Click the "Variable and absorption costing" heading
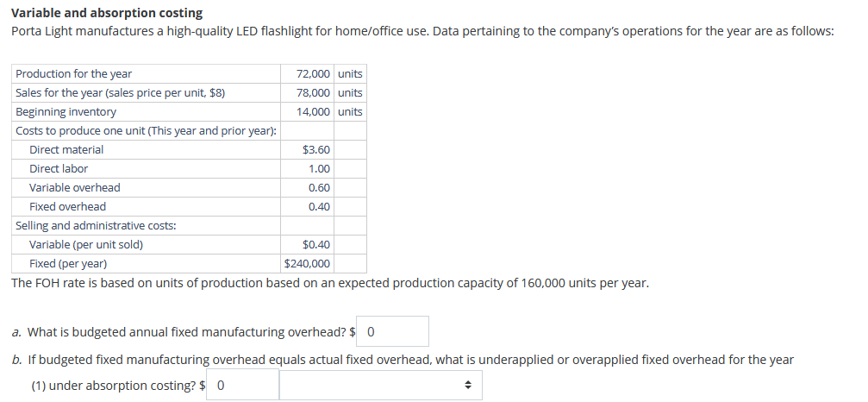868x402 pixels. [107, 13]
